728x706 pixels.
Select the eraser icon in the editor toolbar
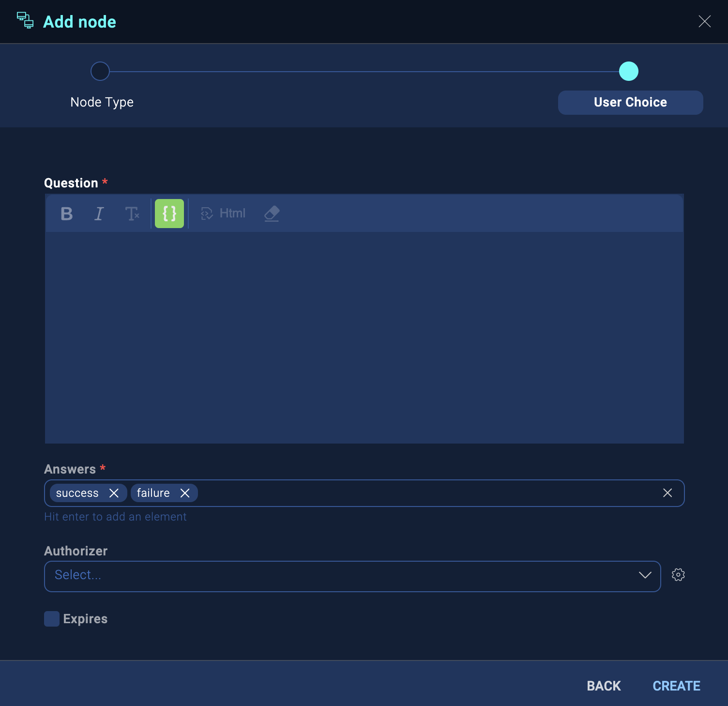point(272,214)
